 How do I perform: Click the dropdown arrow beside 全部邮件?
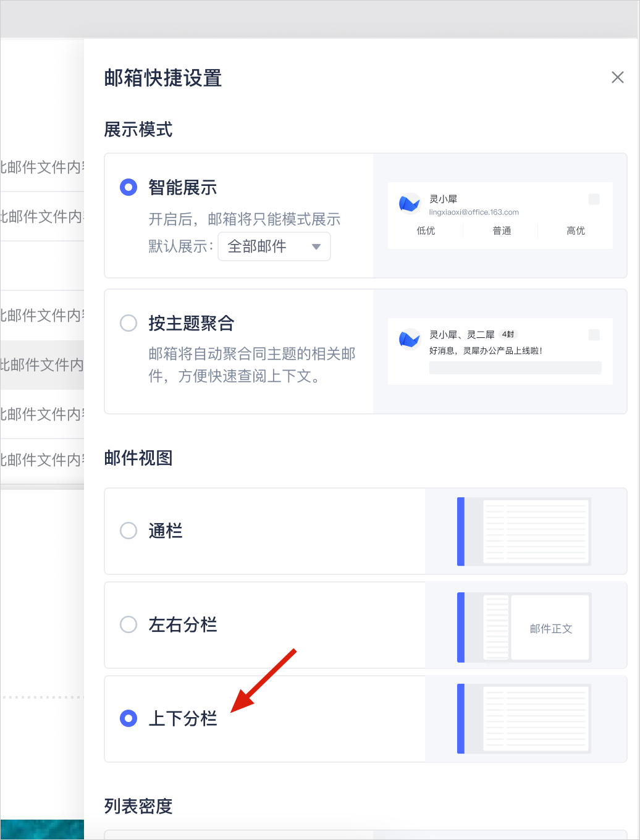[316, 246]
